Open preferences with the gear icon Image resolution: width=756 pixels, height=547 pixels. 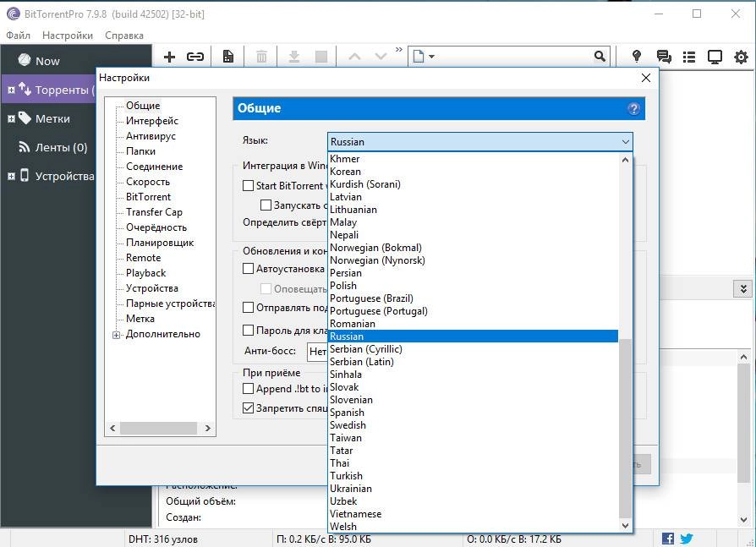pyautogui.click(x=741, y=57)
